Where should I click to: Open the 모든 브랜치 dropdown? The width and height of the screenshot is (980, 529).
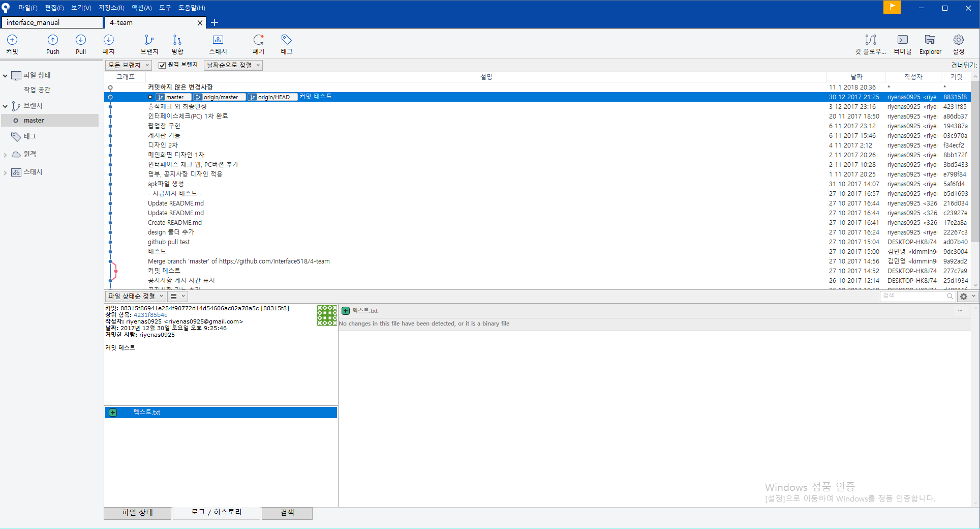128,65
